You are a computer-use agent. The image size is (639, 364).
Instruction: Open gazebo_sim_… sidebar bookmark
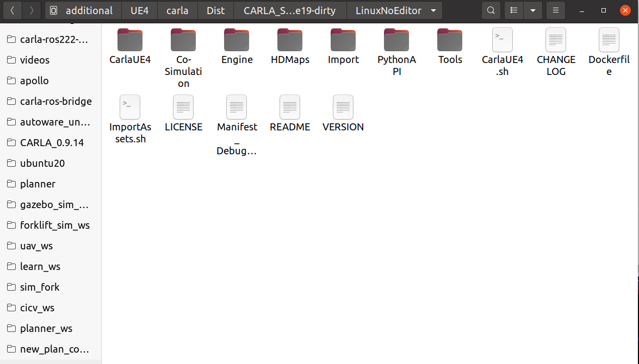pos(51,204)
